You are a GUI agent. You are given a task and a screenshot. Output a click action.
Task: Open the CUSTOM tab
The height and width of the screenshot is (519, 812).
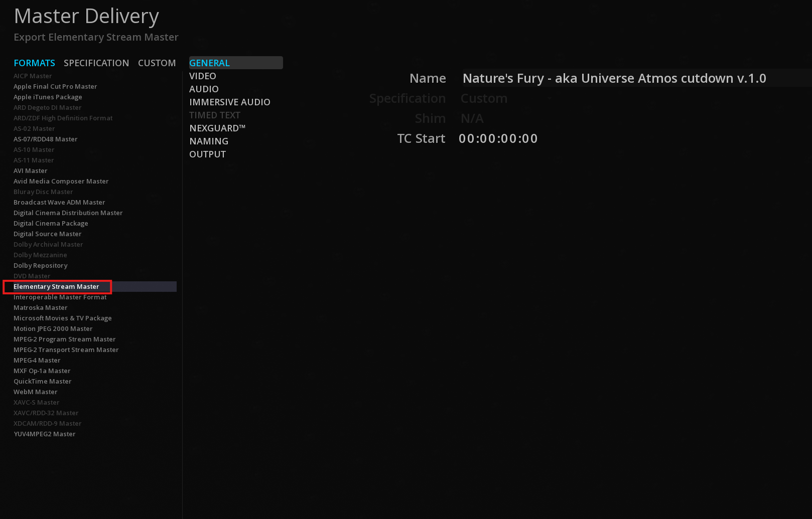pyautogui.click(x=157, y=63)
